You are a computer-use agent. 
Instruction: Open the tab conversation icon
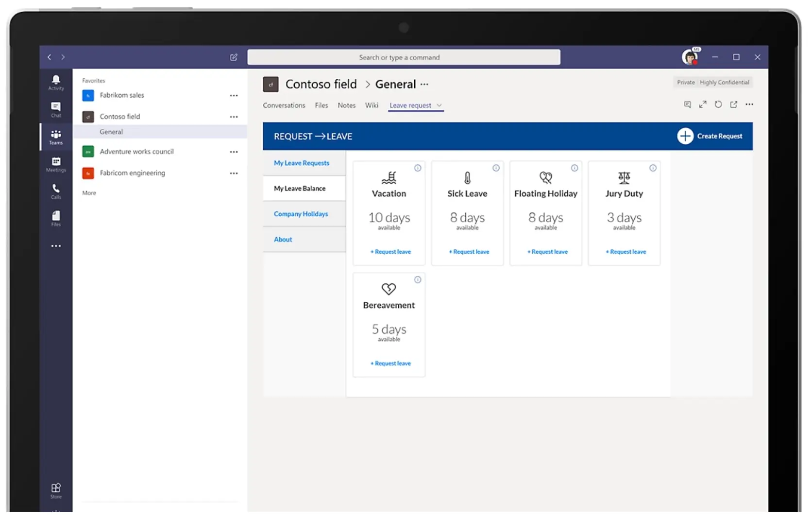pyautogui.click(x=687, y=104)
